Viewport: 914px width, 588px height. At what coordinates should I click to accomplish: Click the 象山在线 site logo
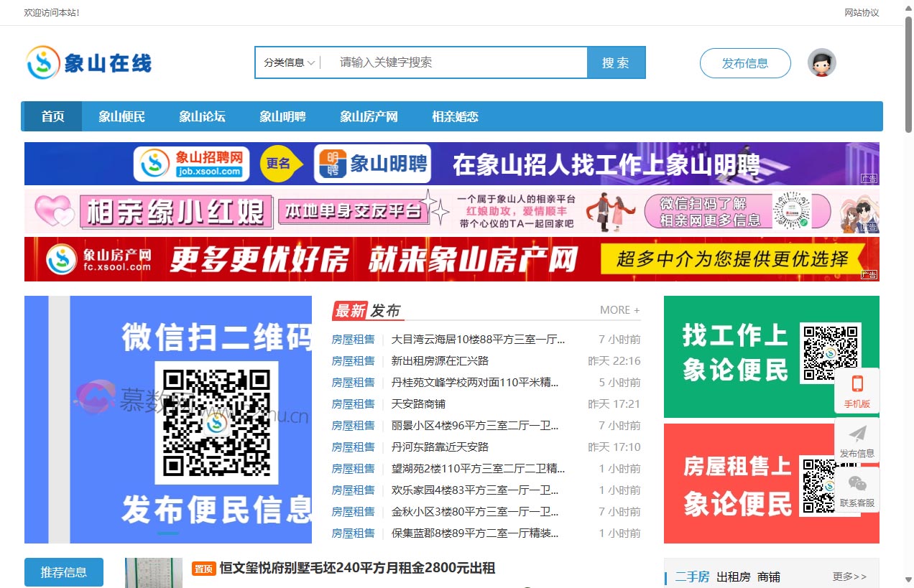[89, 63]
